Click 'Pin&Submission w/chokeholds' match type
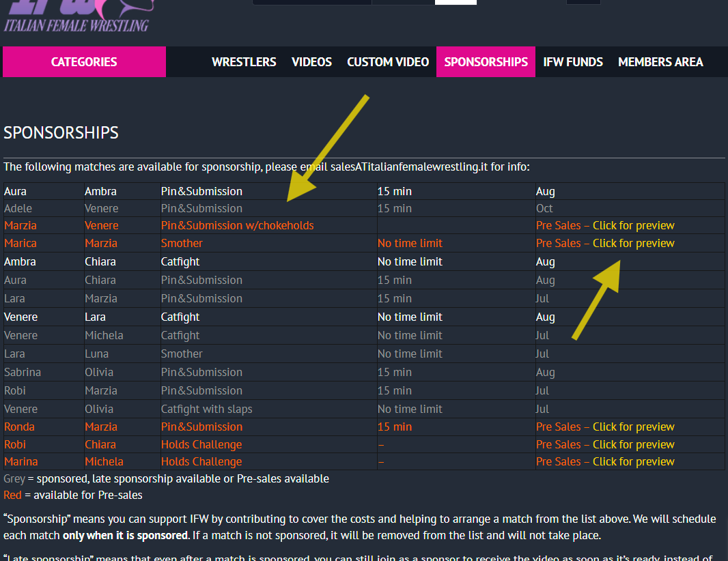The image size is (728, 561). click(237, 225)
